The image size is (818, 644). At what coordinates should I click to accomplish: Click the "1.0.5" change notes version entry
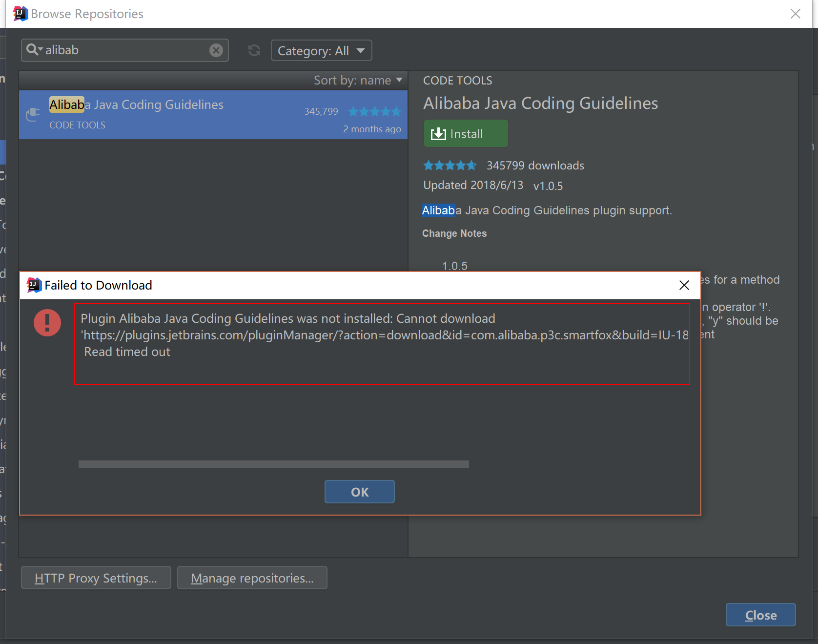(x=454, y=266)
